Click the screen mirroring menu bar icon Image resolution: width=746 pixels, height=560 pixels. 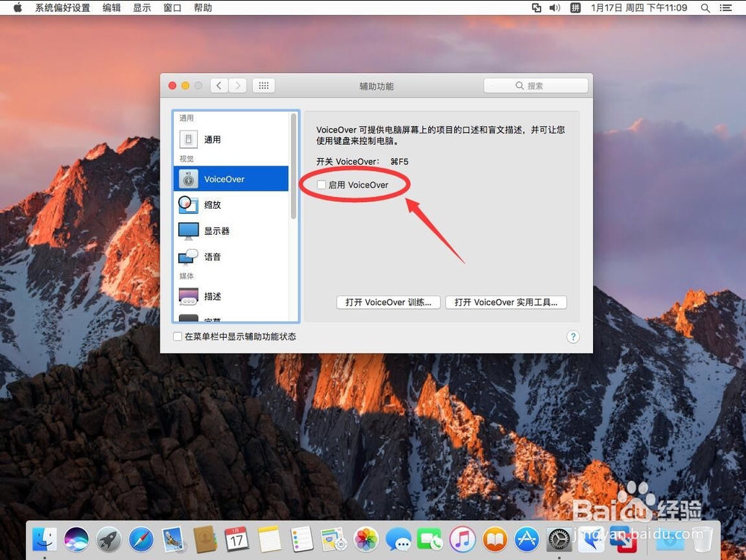click(x=536, y=7)
